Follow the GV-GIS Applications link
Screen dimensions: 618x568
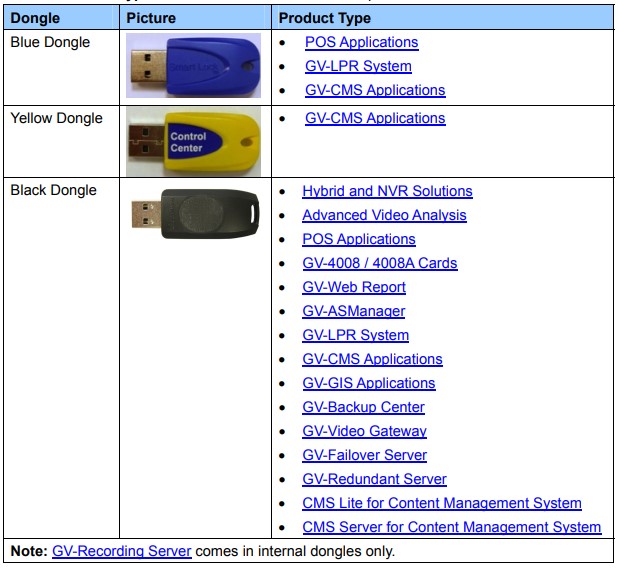(x=369, y=384)
